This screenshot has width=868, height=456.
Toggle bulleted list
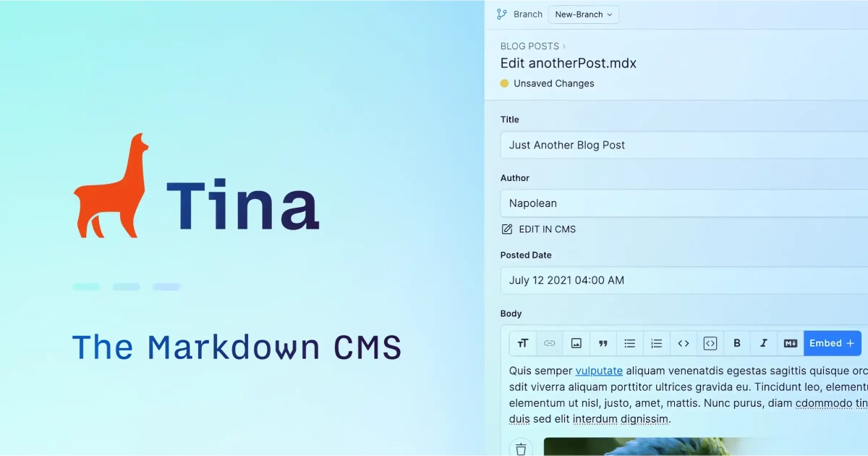(630, 343)
